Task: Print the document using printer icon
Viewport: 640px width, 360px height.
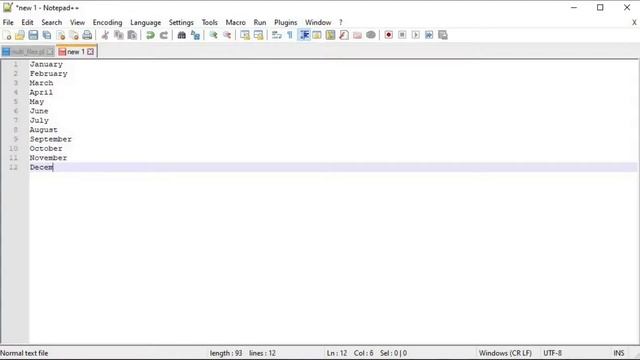Action: 87,35
